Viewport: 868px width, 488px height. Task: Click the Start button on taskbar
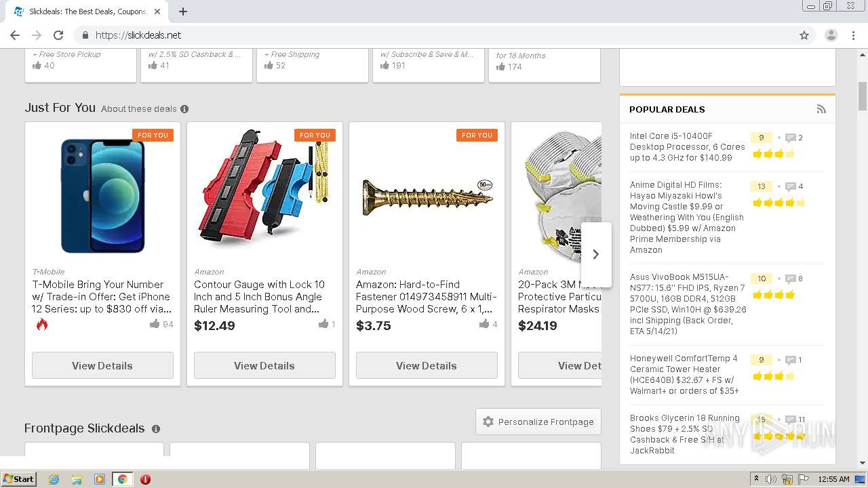19,479
